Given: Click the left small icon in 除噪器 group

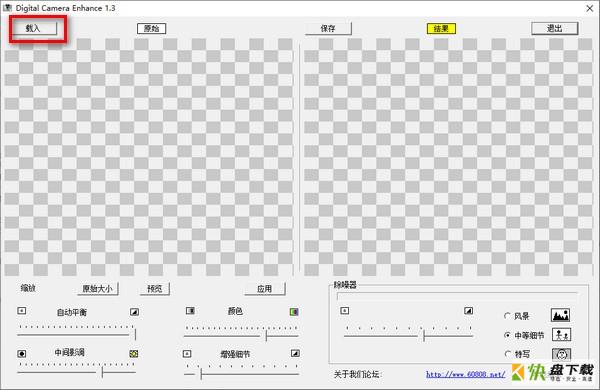Looking at the screenshot, I should 344,310.
